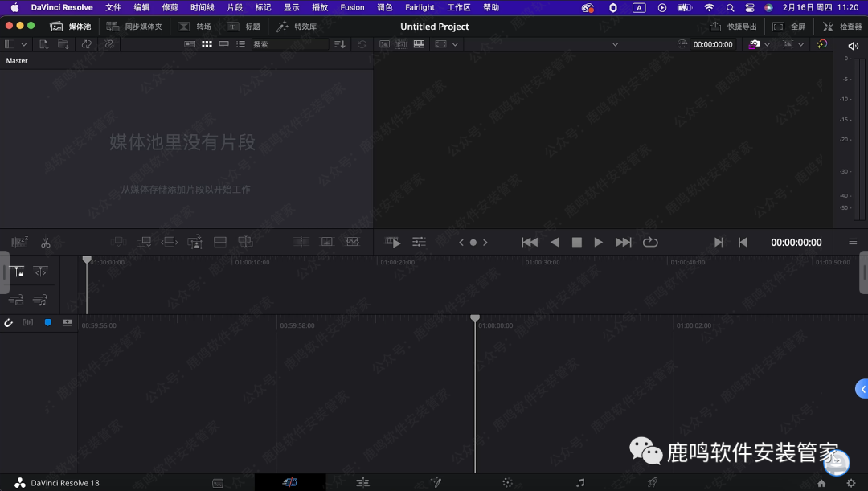Viewport: 868px width, 491px height.
Task: Toggle the 媒体池 Media Pool panel
Action: coord(71,26)
